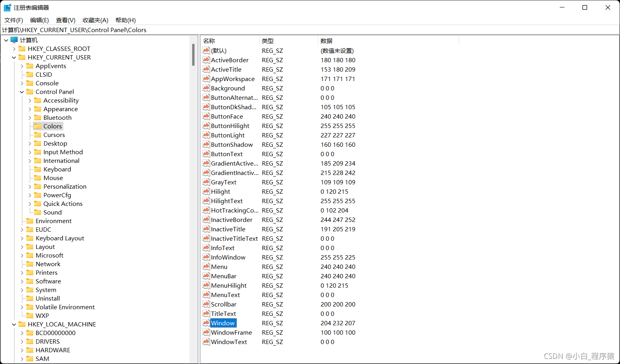Screen dimensions: 620x364
Task: Open the 查看(V) menu
Action: [x=66, y=20]
